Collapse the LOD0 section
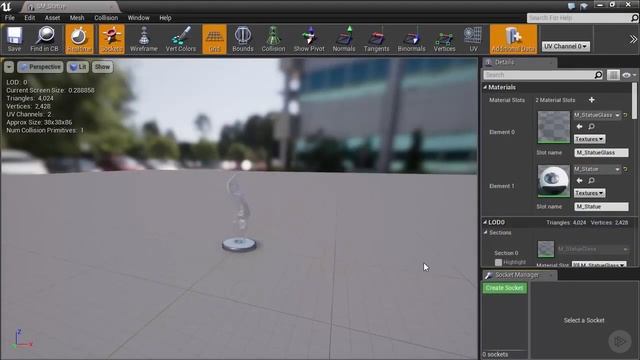The height and width of the screenshot is (360, 640). [485, 222]
